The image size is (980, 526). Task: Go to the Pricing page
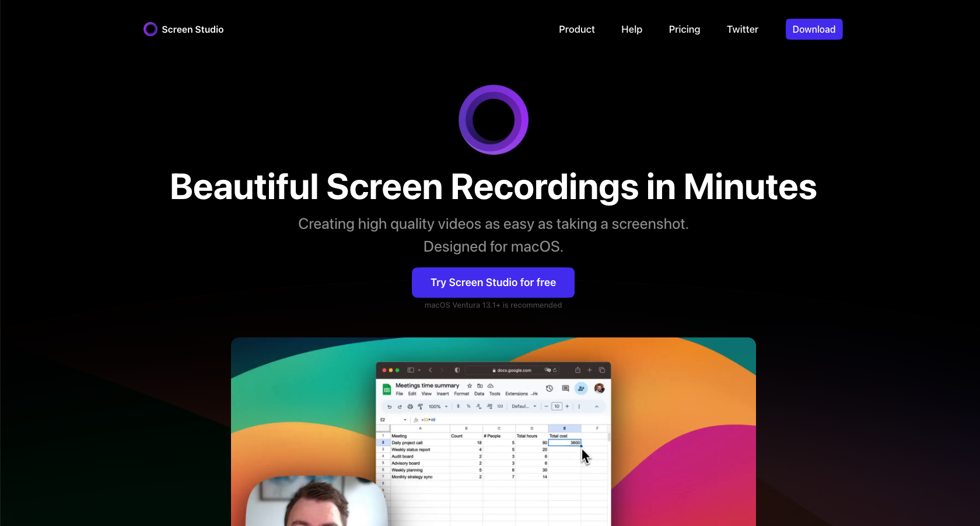tap(684, 29)
